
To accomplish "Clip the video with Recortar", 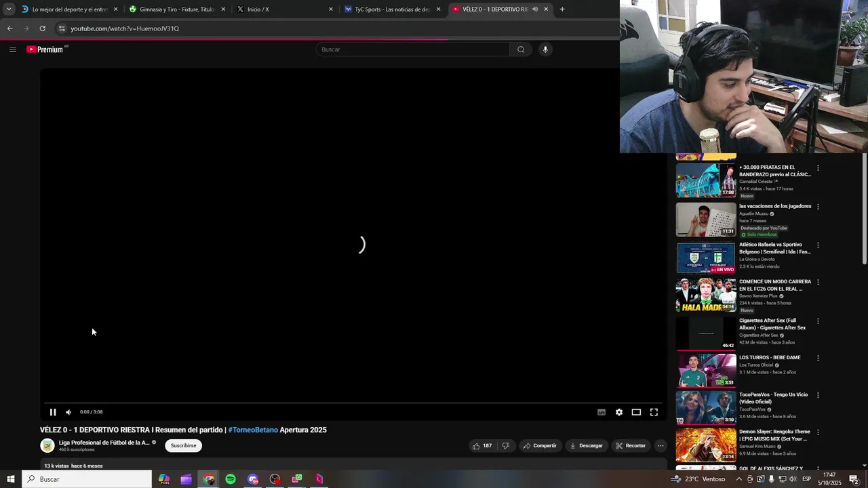I will click(631, 446).
